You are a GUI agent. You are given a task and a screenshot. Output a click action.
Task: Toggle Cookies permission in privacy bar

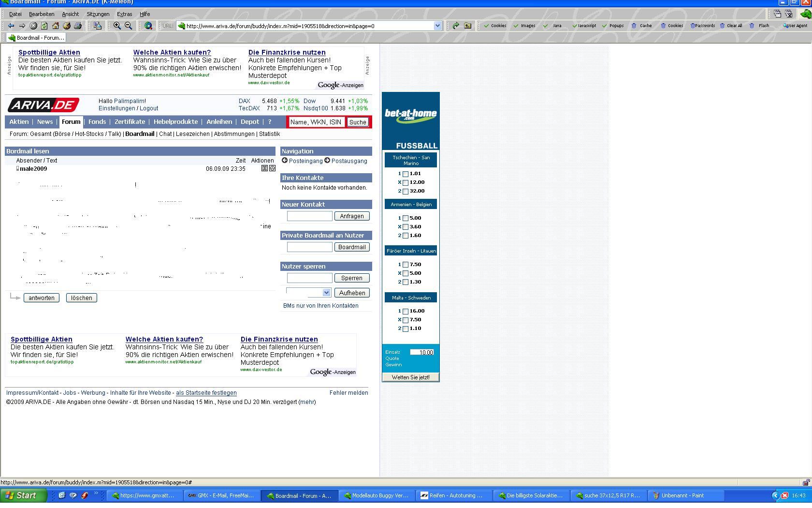[x=495, y=26]
